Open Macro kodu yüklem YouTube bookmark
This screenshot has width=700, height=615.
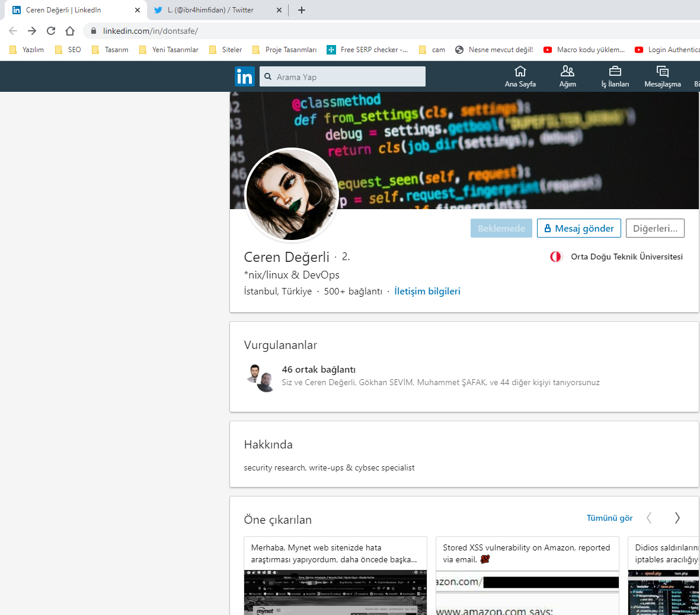[584, 50]
